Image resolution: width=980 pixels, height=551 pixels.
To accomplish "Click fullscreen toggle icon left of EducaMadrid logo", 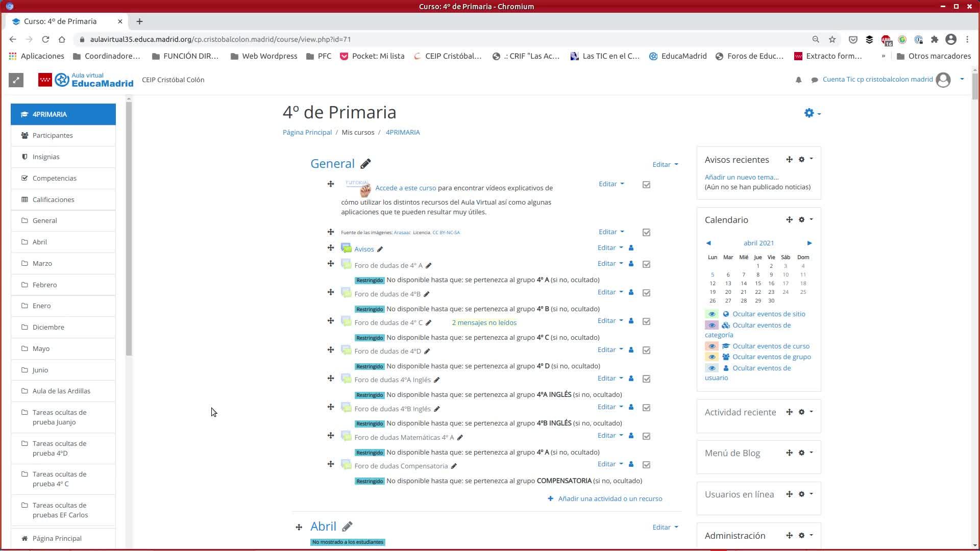I will (x=16, y=80).
